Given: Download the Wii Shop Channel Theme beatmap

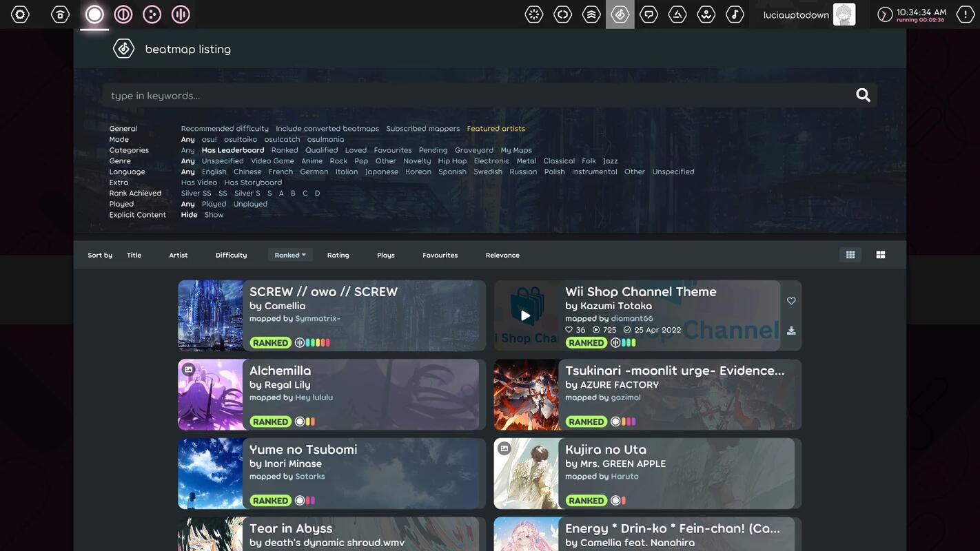Looking at the screenshot, I should 791,331.
